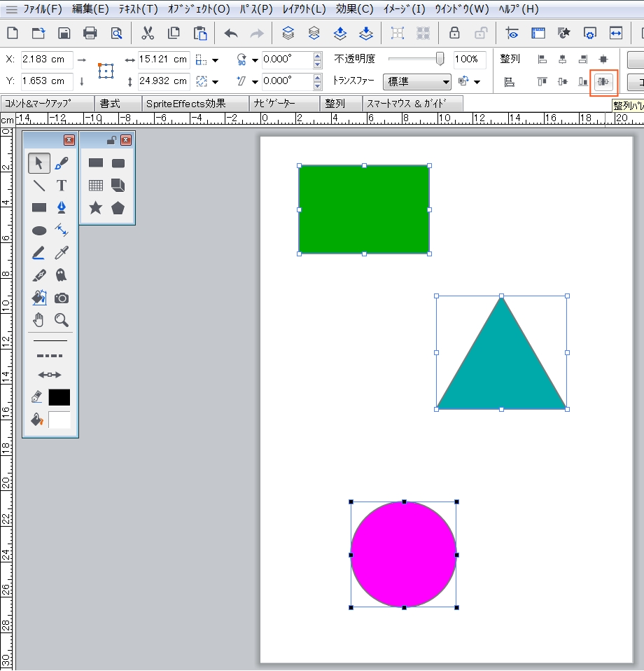
Task: Click the highlighted align button in the 整列 section
Action: (603, 82)
